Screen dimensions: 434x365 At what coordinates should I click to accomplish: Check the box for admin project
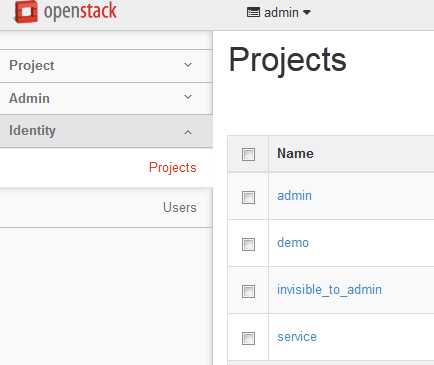[248, 197]
